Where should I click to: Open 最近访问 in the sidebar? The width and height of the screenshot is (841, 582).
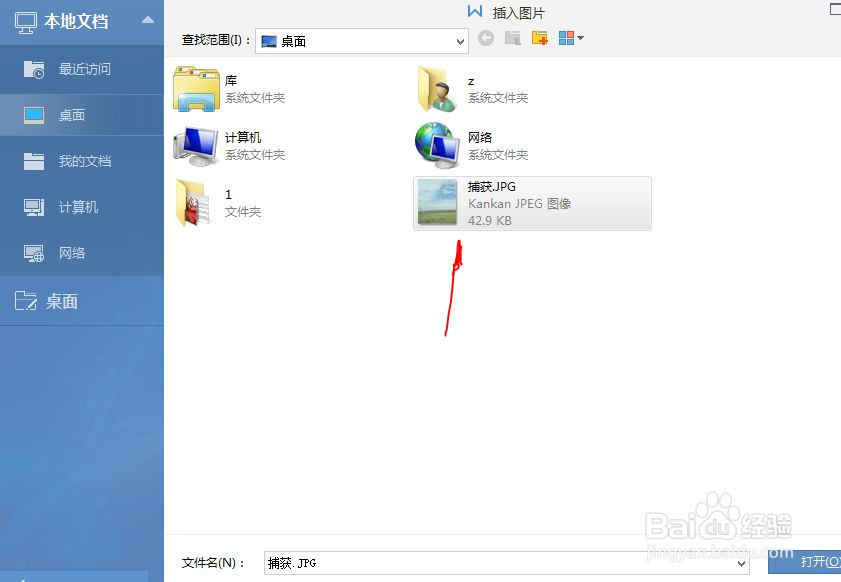coord(82,69)
